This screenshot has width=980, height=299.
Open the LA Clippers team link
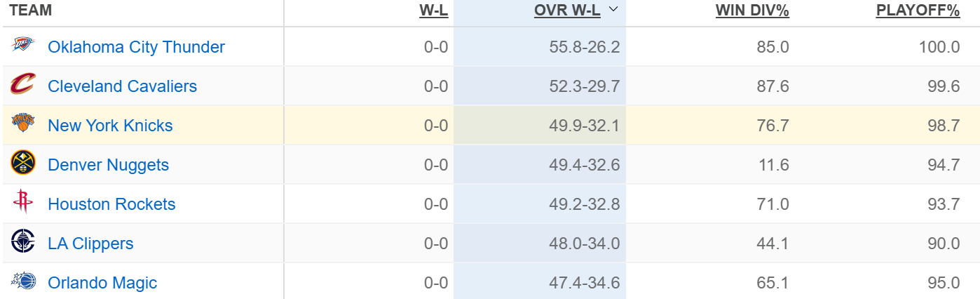pyautogui.click(x=90, y=244)
